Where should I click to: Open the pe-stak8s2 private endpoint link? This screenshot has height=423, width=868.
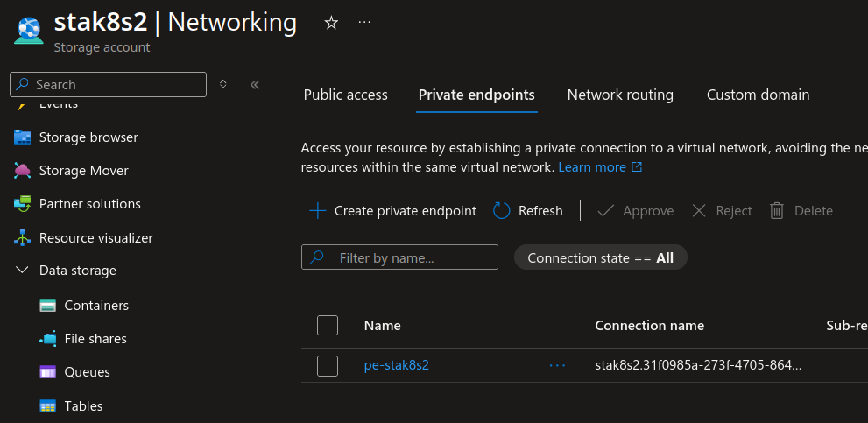pyautogui.click(x=397, y=365)
